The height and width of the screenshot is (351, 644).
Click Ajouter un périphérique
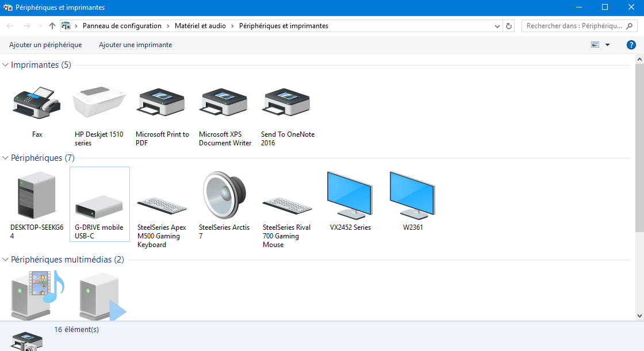click(x=45, y=45)
